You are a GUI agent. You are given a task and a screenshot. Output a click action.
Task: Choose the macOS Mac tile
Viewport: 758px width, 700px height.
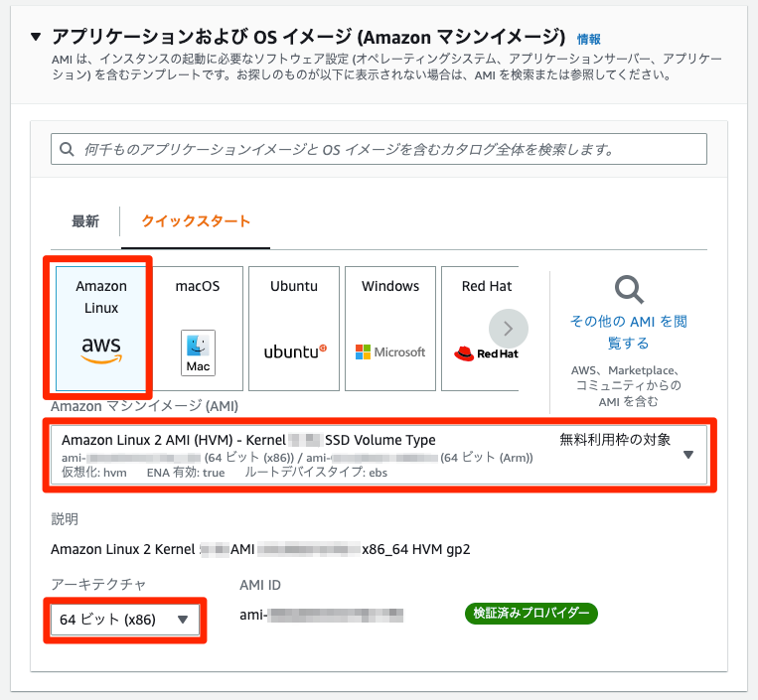point(198,329)
